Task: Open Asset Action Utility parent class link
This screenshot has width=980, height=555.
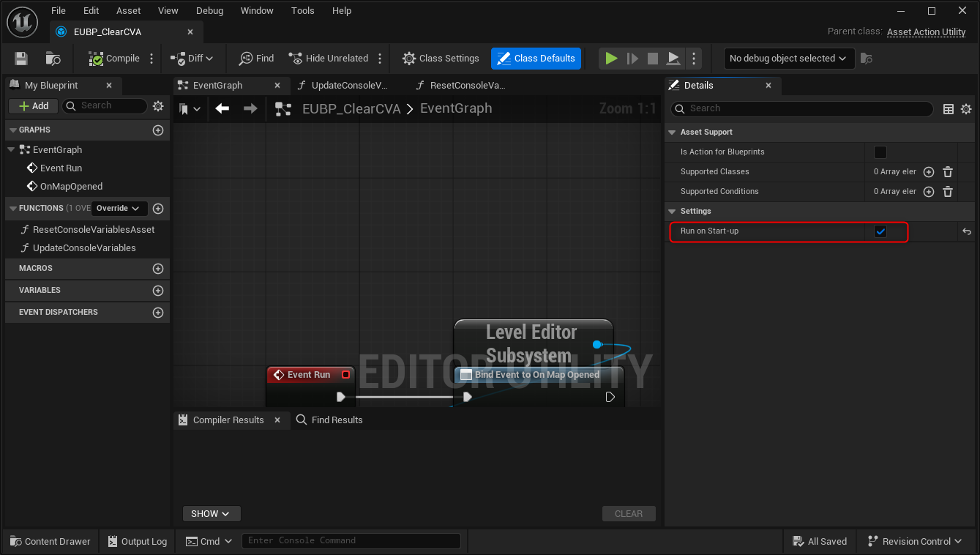Action: (x=927, y=31)
